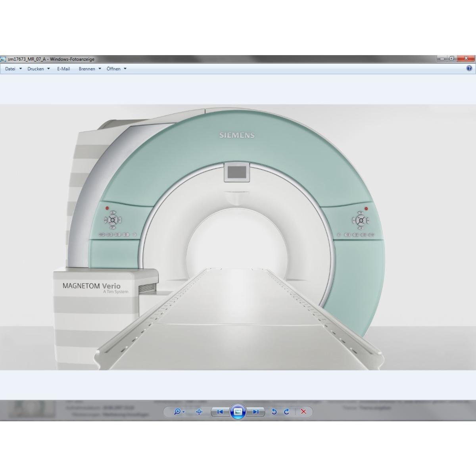Click the displayed MRI scanner photo
This screenshot has width=476, height=476.
tap(238, 237)
